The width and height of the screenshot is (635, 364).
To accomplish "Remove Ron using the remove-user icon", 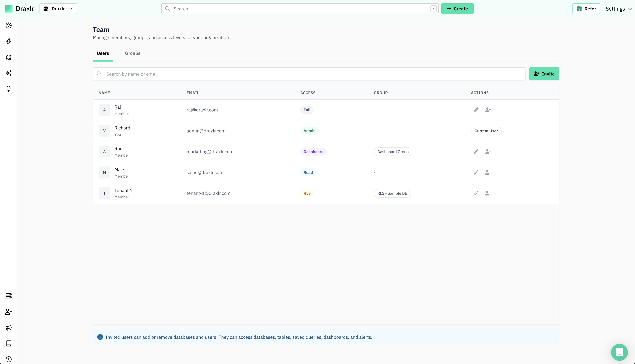I will click(488, 151).
